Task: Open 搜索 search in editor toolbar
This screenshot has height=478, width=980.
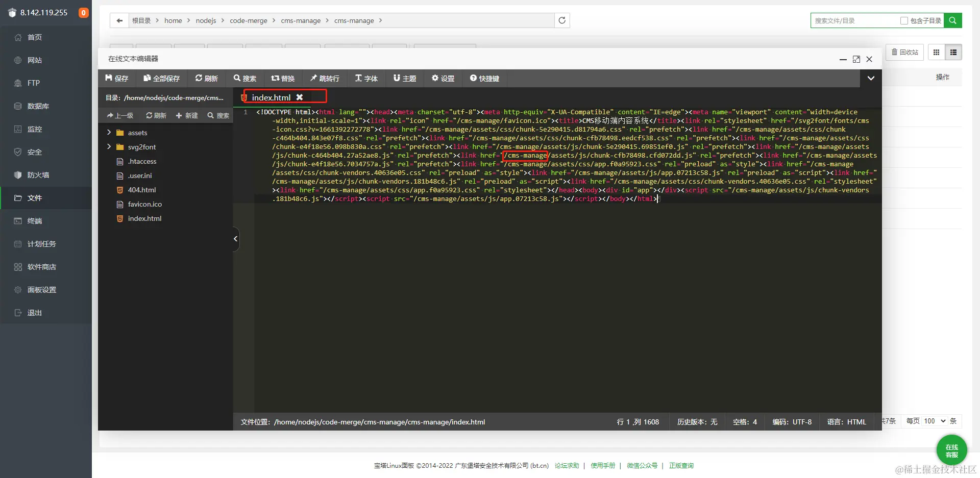Action: coord(245,78)
